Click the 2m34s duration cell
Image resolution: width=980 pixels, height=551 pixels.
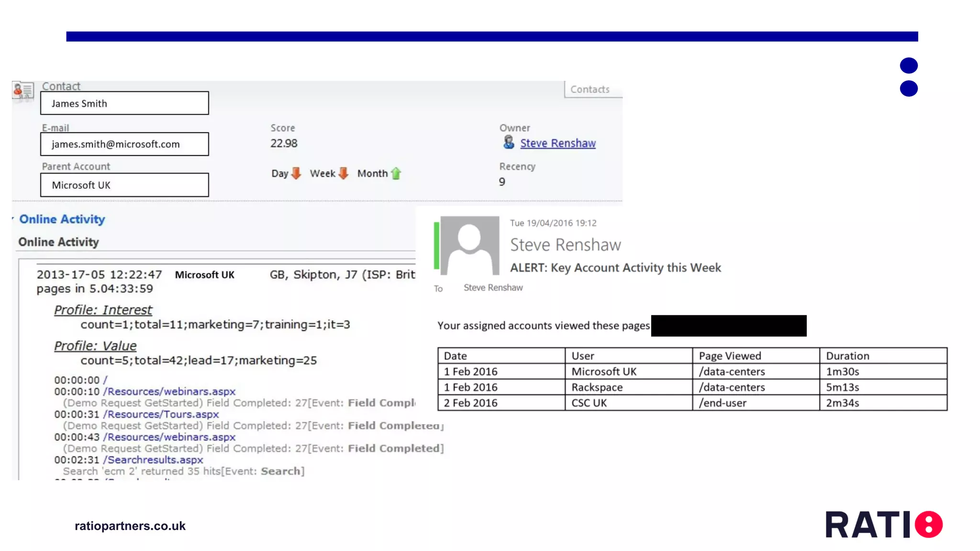(883, 403)
